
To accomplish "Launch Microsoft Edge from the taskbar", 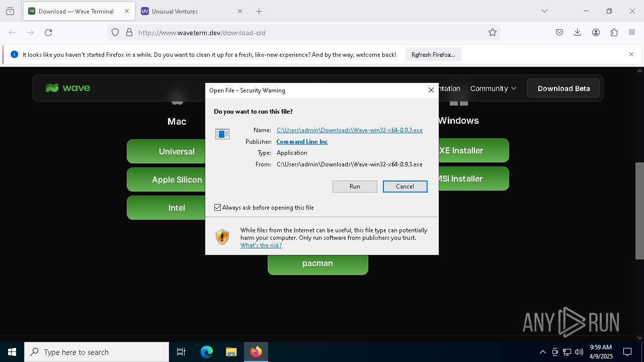I will pos(207,352).
